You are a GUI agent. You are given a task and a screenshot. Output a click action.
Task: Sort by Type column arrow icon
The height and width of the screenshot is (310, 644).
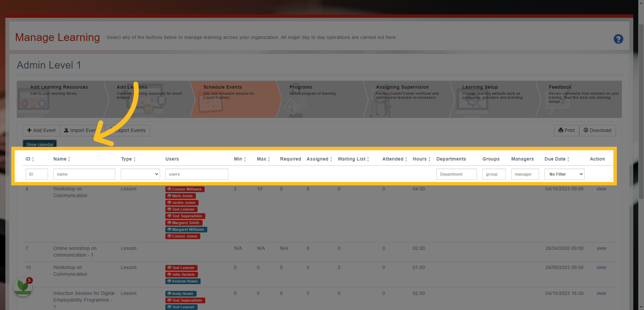pos(135,159)
